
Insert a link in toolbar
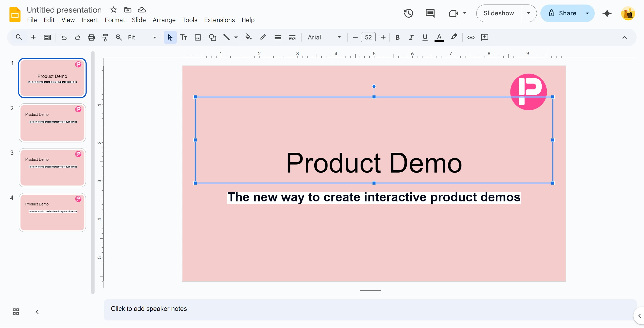point(471,37)
